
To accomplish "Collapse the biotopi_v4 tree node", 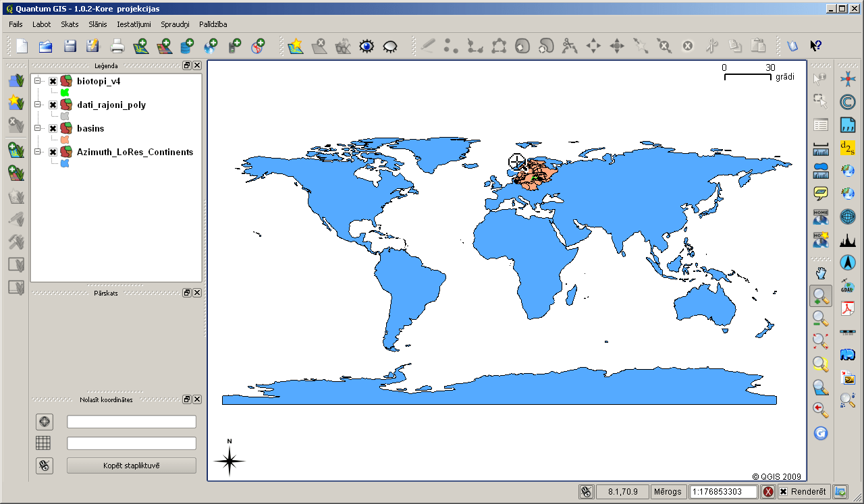I will 38,81.
